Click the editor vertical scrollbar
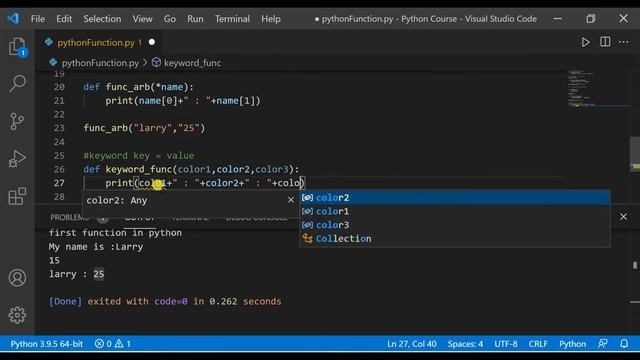The image size is (640, 360). (x=635, y=155)
